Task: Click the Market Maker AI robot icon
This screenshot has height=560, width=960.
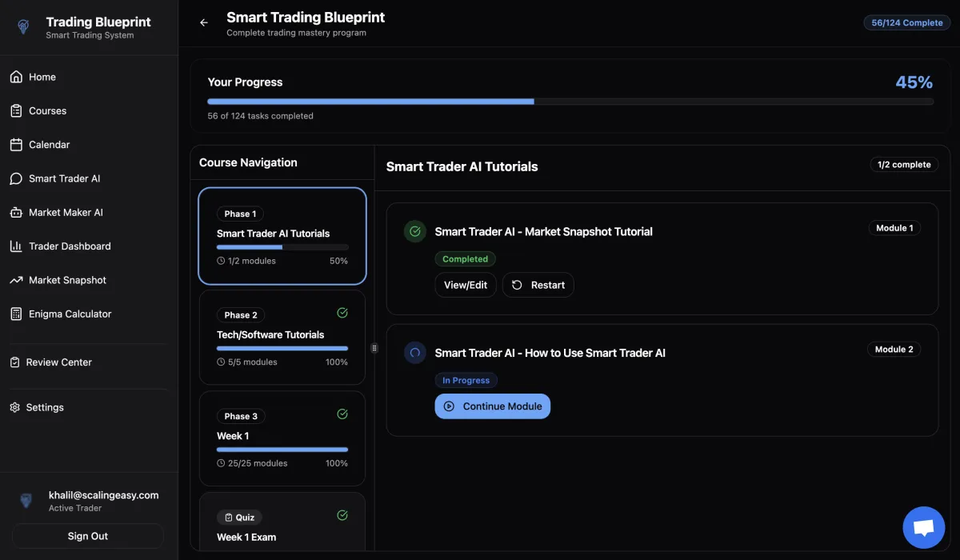Action: [x=16, y=212]
